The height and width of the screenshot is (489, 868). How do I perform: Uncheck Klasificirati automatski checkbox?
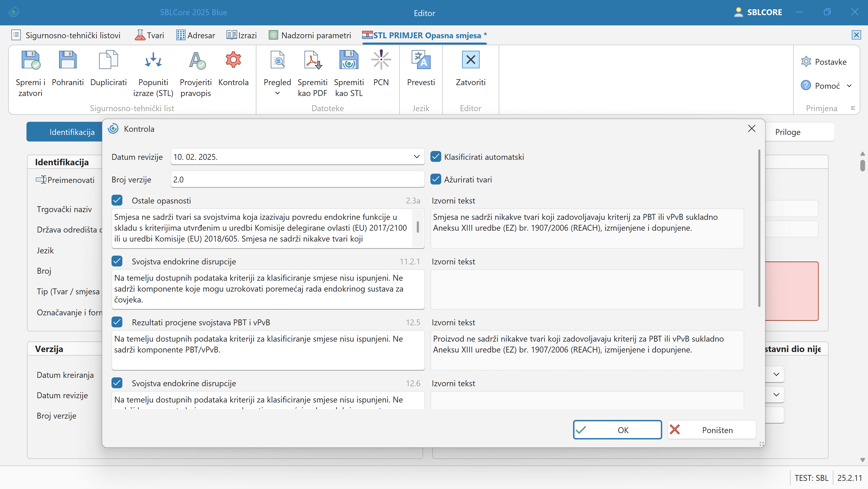pos(436,157)
